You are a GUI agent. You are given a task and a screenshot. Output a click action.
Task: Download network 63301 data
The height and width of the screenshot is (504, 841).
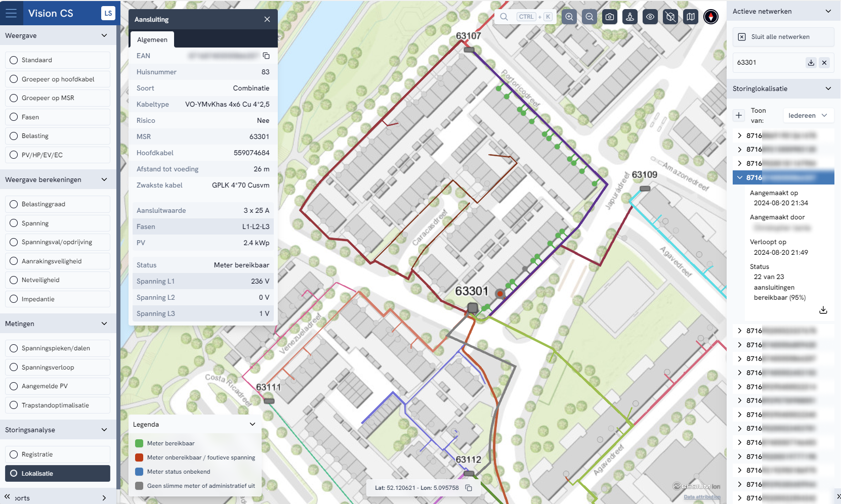(811, 63)
